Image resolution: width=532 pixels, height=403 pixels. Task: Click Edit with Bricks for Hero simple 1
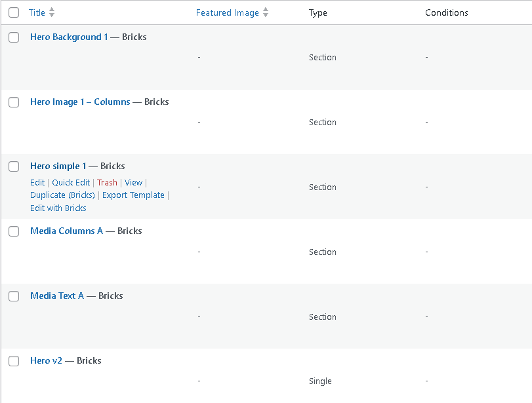click(58, 208)
